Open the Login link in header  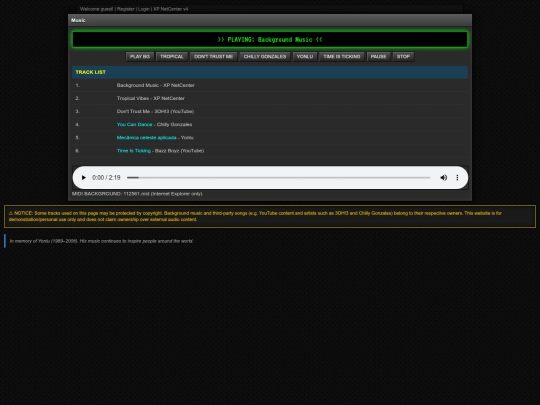(x=144, y=9)
